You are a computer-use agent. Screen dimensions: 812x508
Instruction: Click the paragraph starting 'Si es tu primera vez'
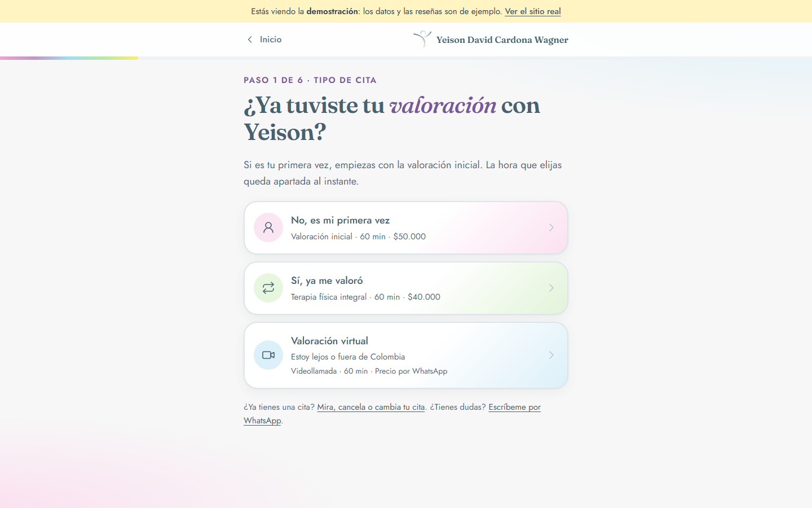tap(403, 173)
